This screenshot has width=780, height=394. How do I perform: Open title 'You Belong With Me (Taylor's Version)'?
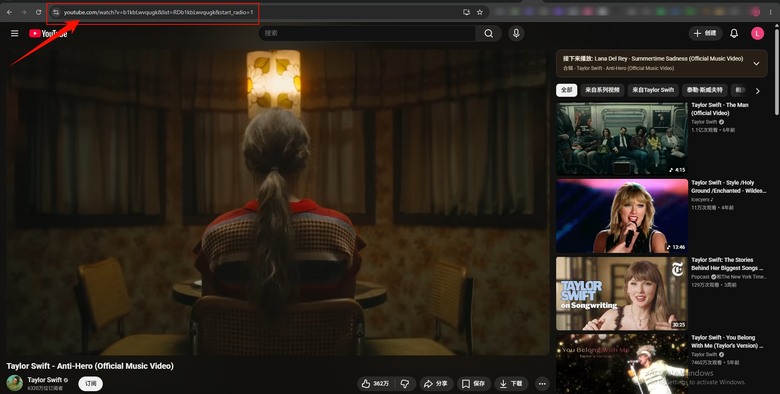coord(727,342)
